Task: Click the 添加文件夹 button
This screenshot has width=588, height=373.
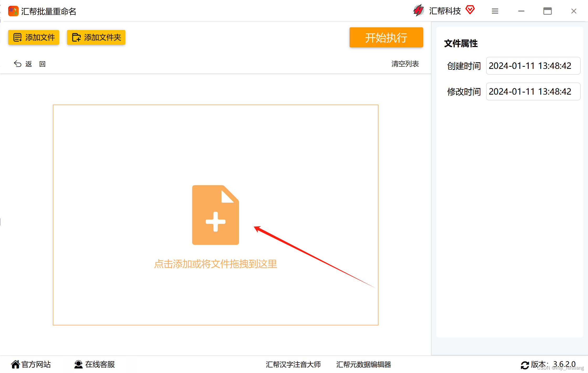Action: 96,37
